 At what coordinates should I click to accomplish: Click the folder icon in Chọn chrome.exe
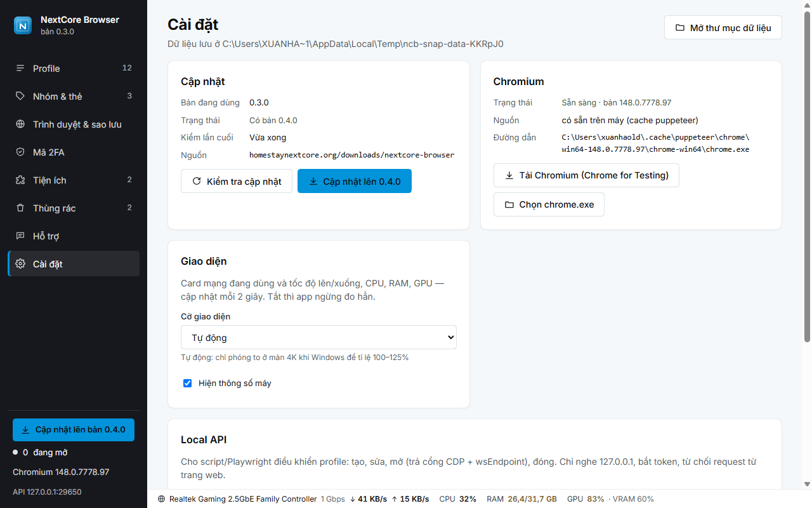(x=509, y=204)
